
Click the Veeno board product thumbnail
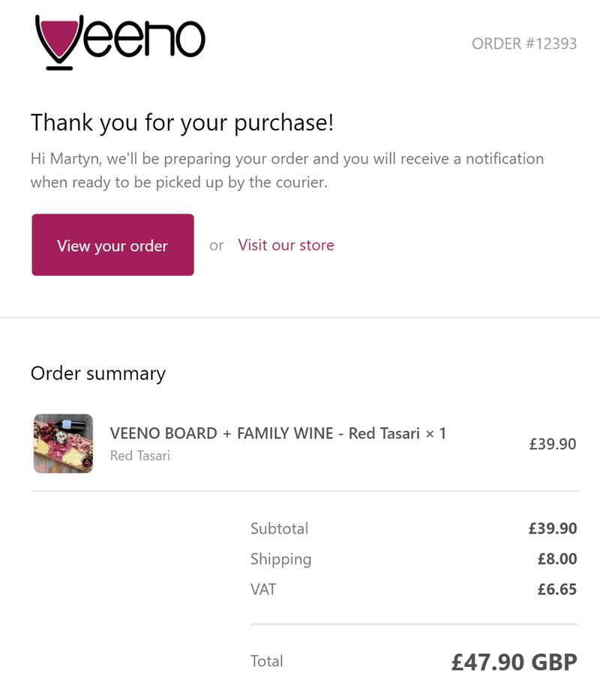tap(63, 444)
